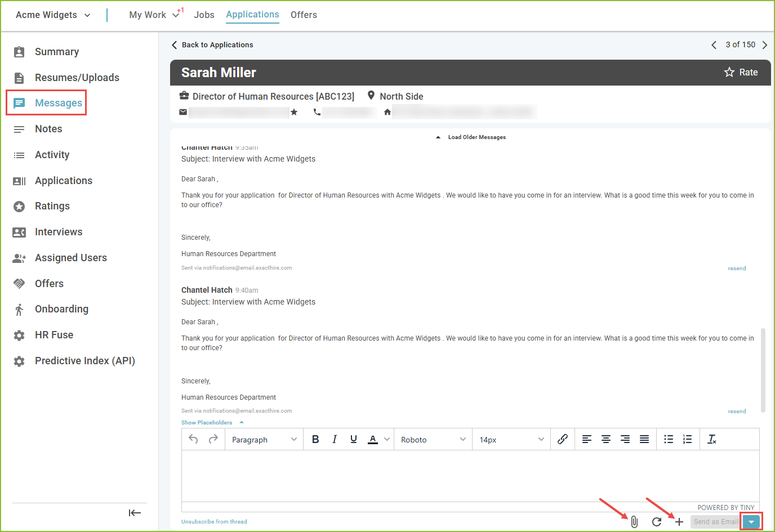The image size is (775, 532).
Task: Resend the 9:40am message
Action: pyautogui.click(x=737, y=412)
